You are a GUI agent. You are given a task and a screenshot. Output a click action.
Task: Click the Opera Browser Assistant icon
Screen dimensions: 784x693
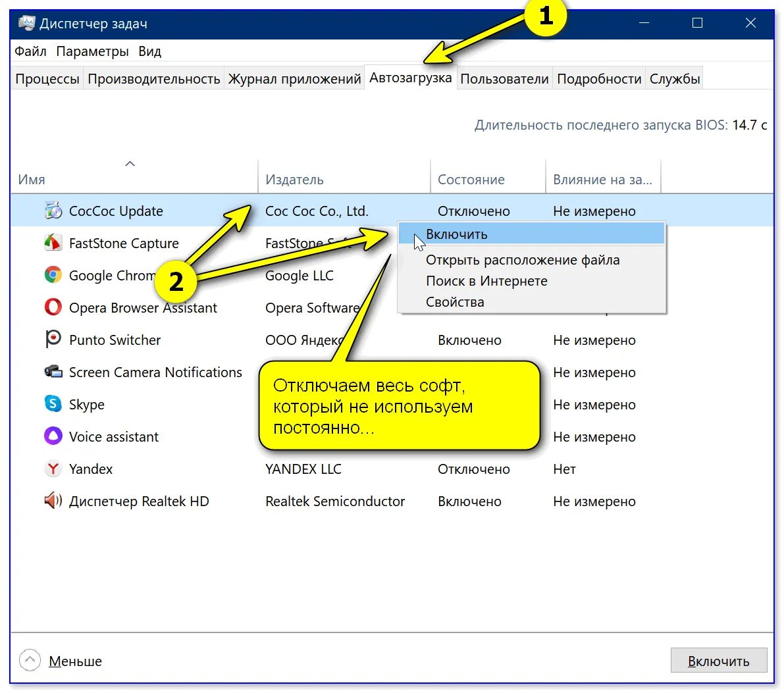[53, 307]
